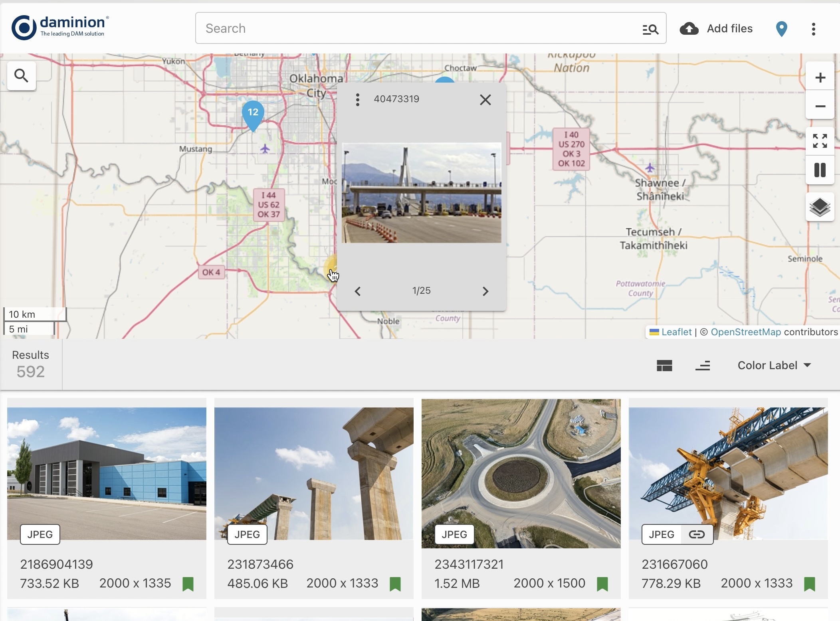Open the roundabout thumbnail 2343117321
840x621 pixels.
(x=521, y=473)
